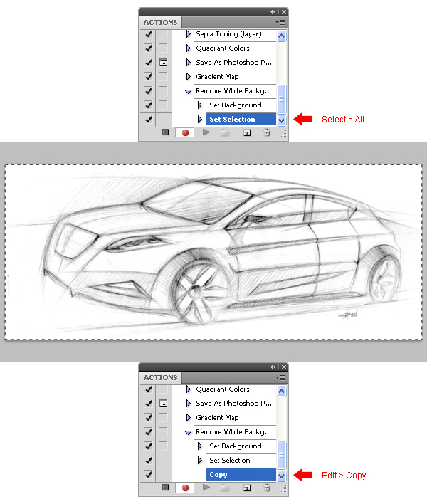
Task: Select the ACTIONS tab in top panel
Action: point(160,23)
